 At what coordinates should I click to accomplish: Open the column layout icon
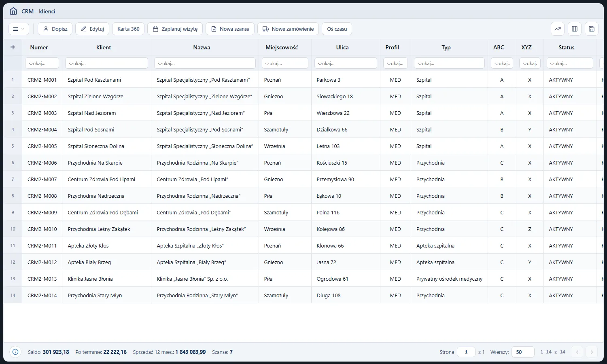click(x=575, y=29)
